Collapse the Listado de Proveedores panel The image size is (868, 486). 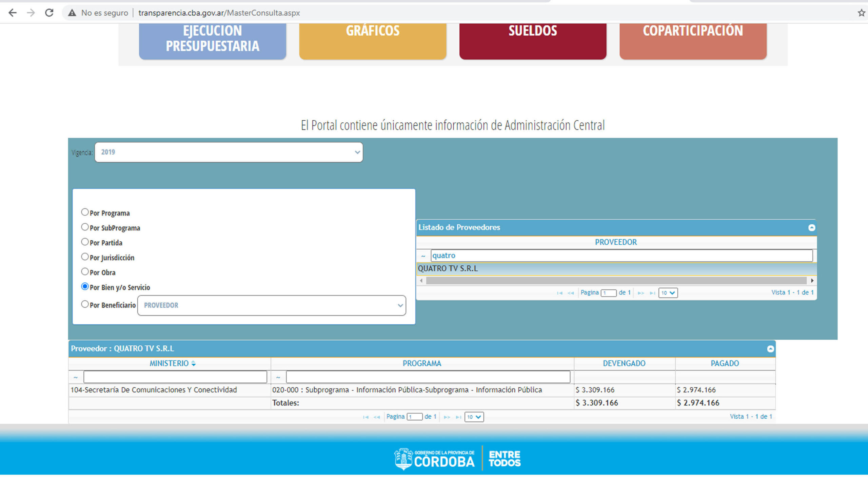(811, 227)
